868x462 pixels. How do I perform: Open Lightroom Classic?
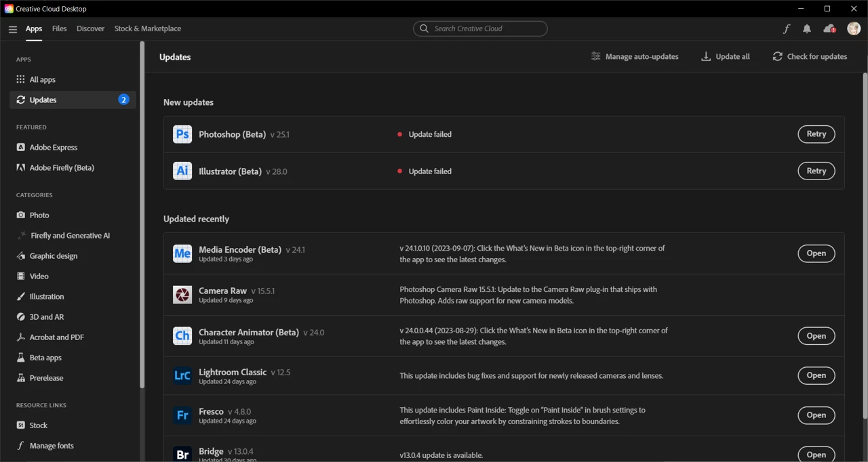point(816,375)
